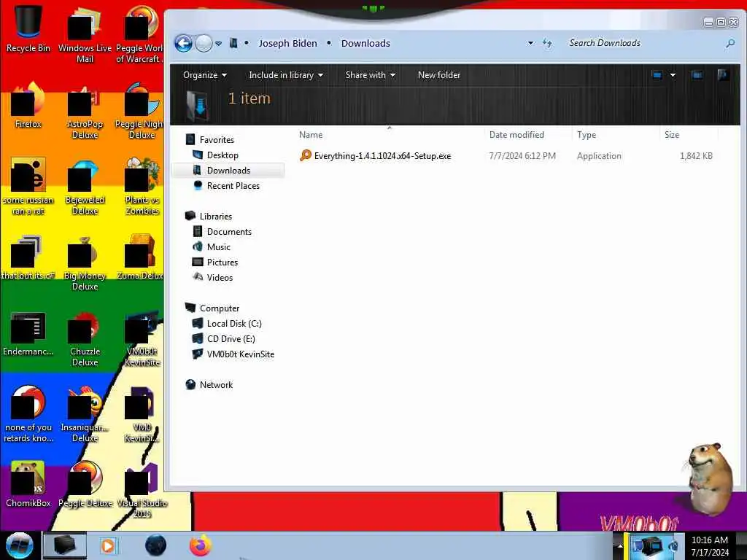Open the Music library
This screenshot has height=560, width=747.
(219, 247)
